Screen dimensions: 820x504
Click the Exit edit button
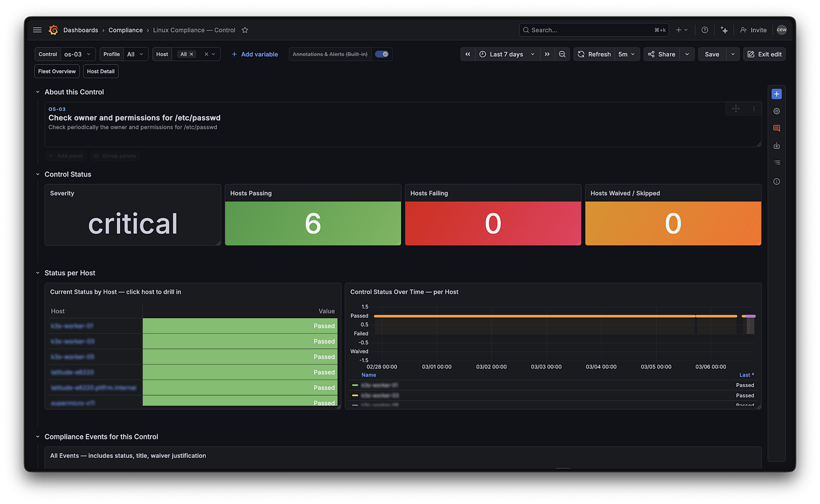click(x=764, y=54)
